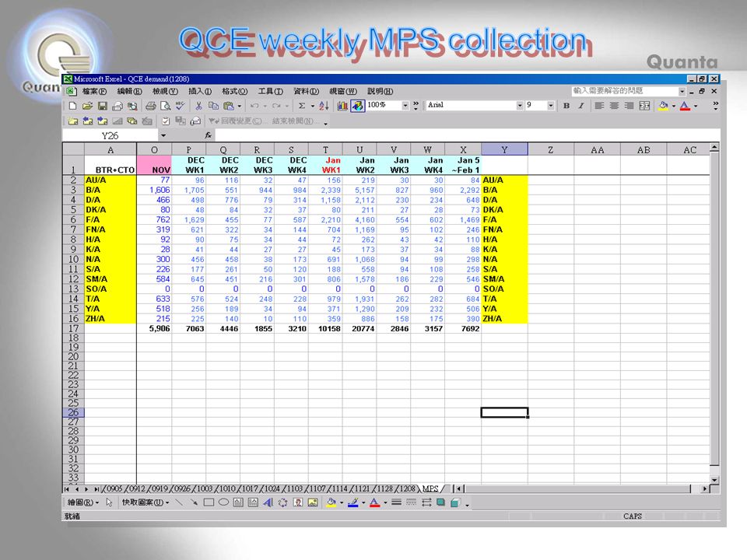The image size is (747, 560).
Task: Open the 檔案(F) File menu
Action: click(94, 92)
